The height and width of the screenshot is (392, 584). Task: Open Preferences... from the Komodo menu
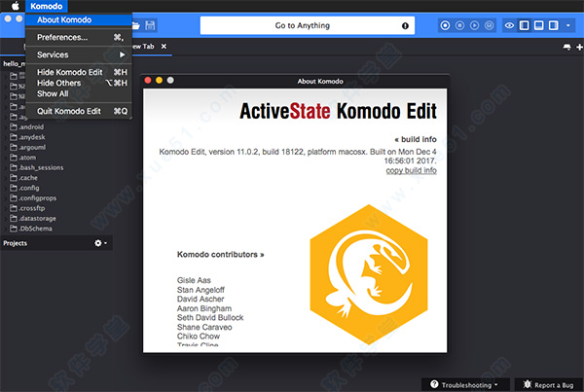point(79,37)
